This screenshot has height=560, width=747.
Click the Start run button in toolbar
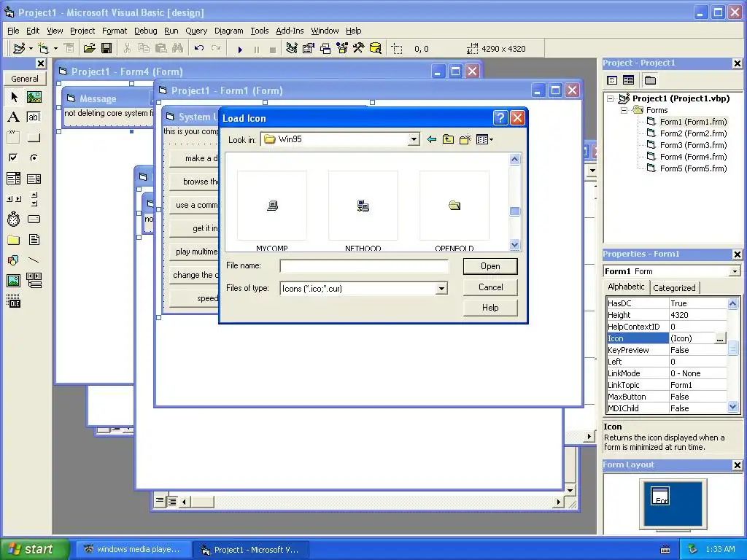click(x=240, y=49)
